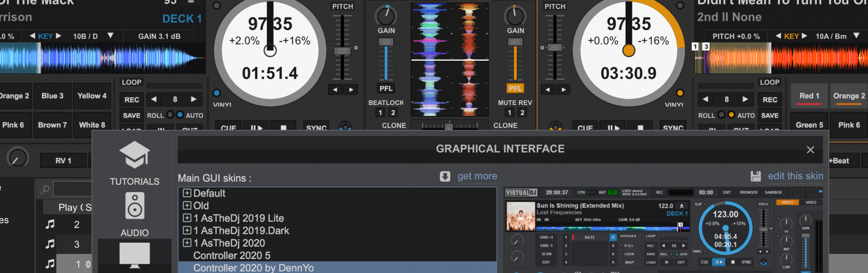Toggle vinyl mode on the left deck

coord(217,93)
